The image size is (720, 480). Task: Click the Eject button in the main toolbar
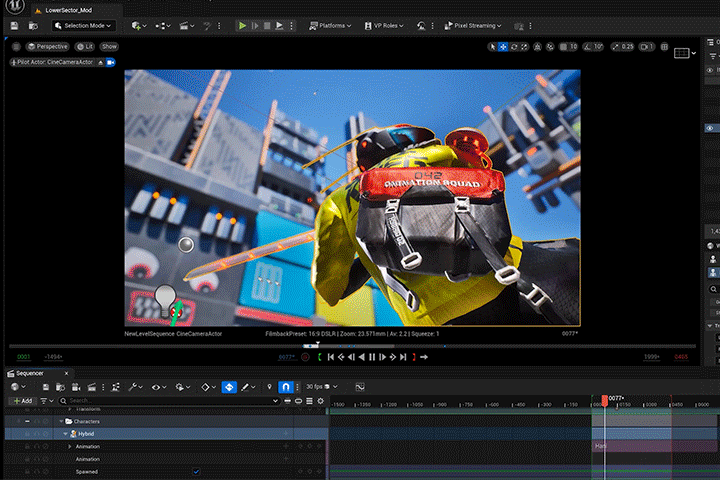point(279,26)
